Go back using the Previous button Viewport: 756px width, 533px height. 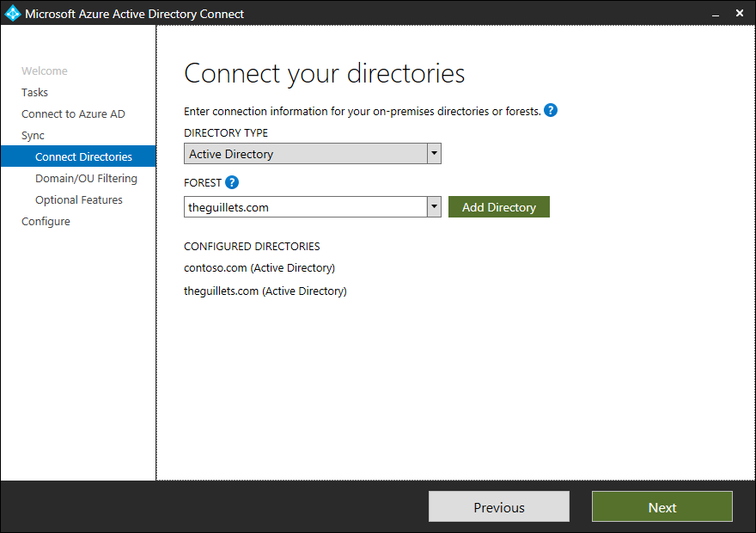pyautogui.click(x=498, y=506)
